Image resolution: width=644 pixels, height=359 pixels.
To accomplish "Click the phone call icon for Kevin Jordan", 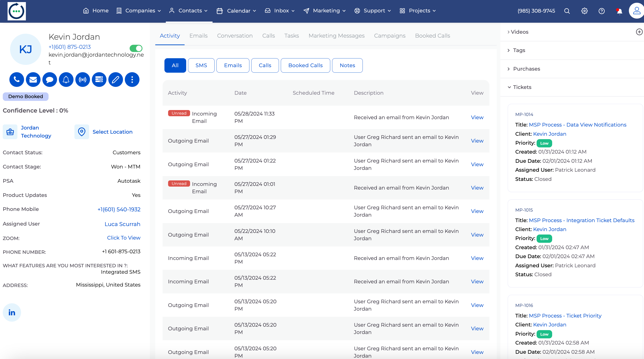I will pos(16,80).
